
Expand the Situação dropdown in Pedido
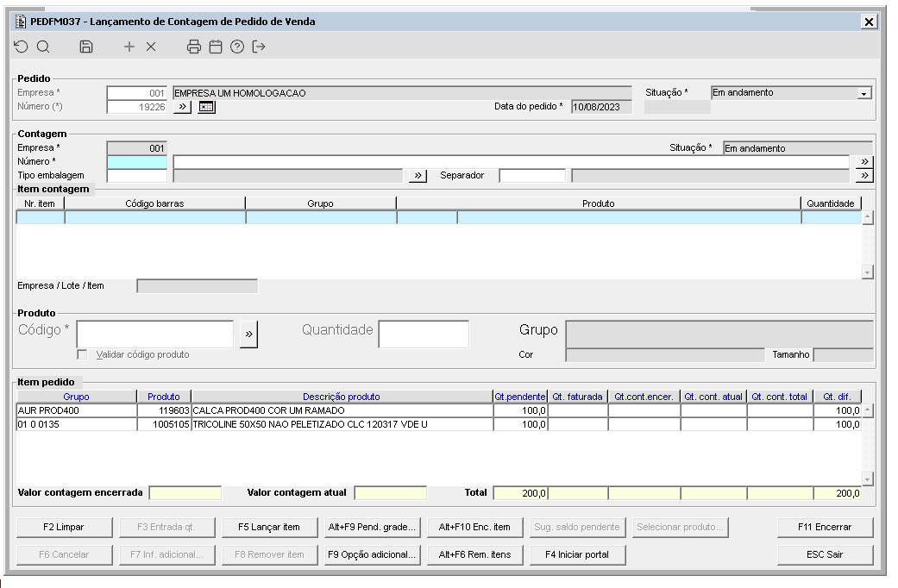864,93
